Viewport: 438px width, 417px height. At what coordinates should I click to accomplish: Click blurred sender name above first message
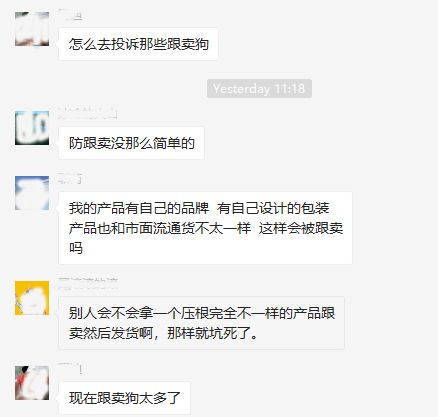(70, 15)
